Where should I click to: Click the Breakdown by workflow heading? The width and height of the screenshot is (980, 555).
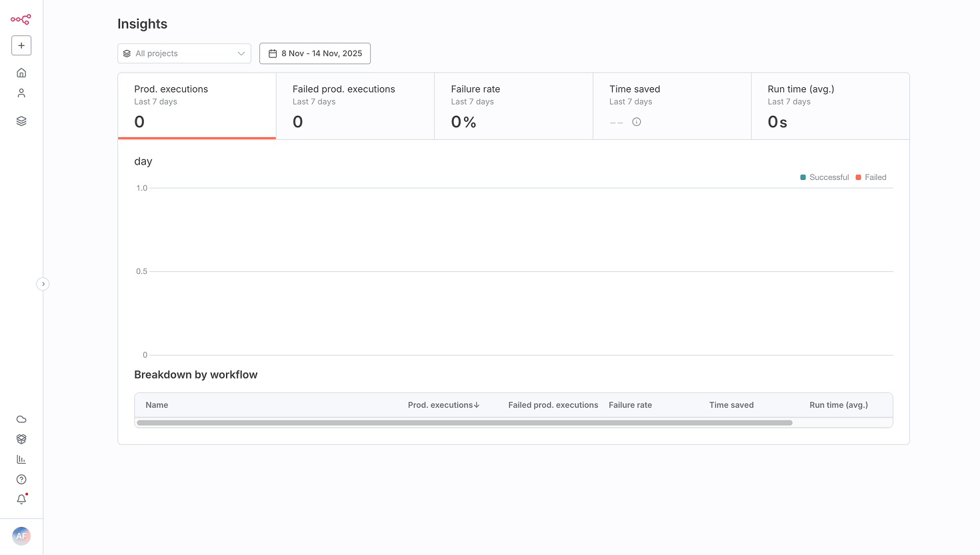(196, 374)
